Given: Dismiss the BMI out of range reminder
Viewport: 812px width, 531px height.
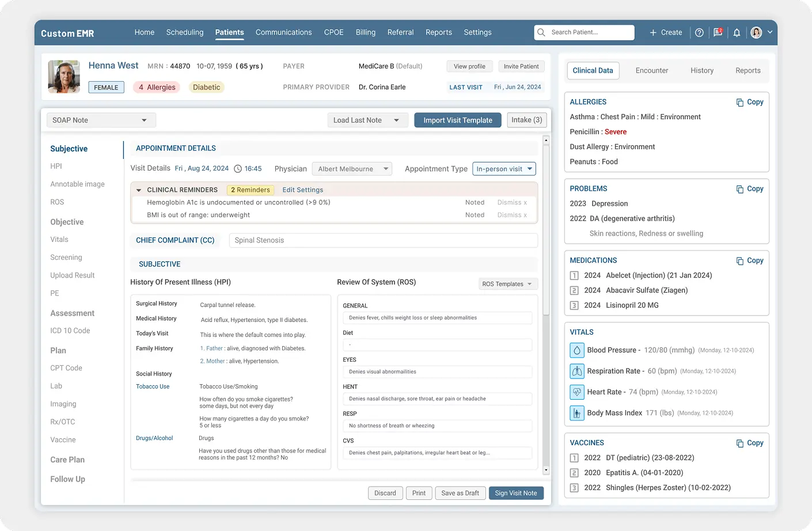Looking at the screenshot, I should click(511, 214).
